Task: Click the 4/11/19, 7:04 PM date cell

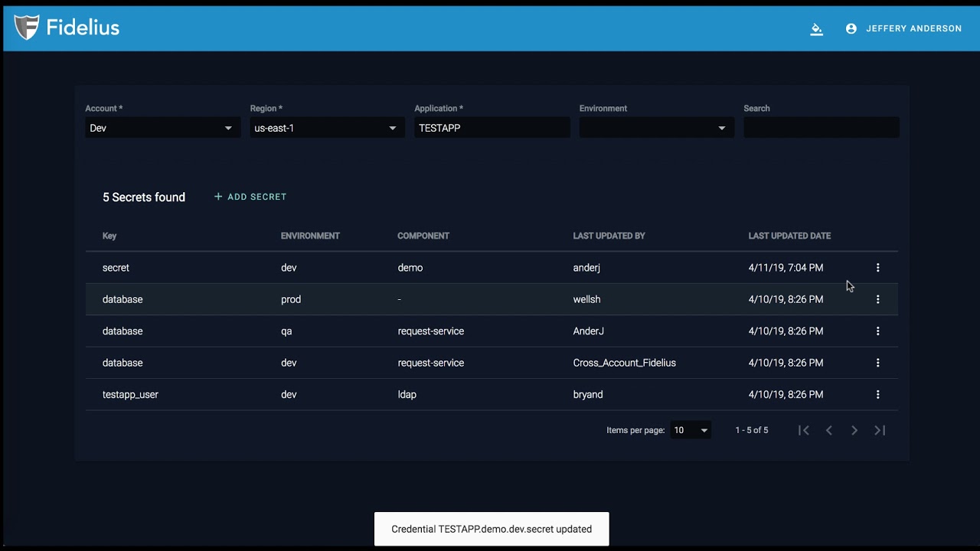Action: (x=786, y=268)
